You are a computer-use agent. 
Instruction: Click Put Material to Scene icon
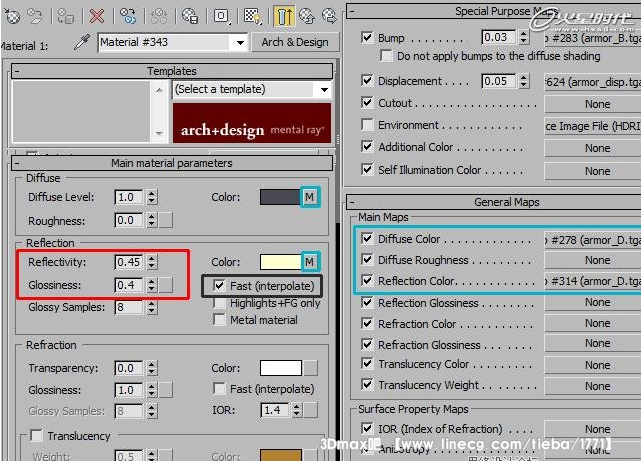[x=35, y=16]
